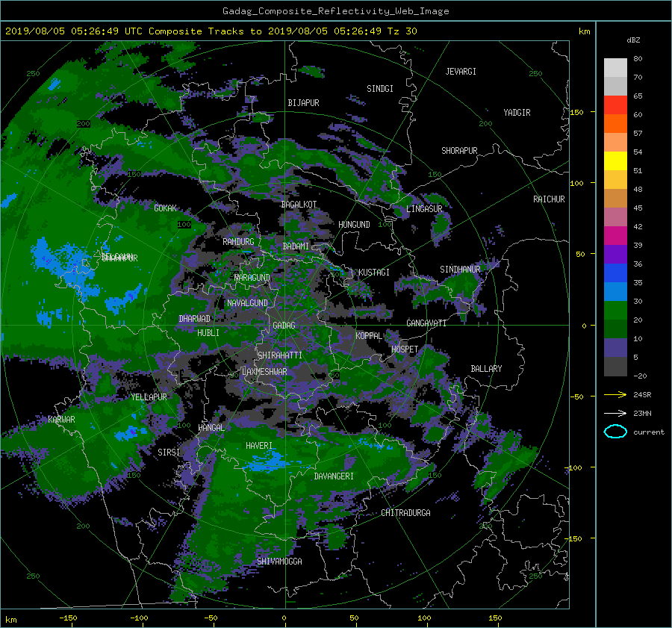Image resolution: width=672 pixels, height=628 pixels.
Task: Click the NAVALGUND city label
Action: [247, 303]
